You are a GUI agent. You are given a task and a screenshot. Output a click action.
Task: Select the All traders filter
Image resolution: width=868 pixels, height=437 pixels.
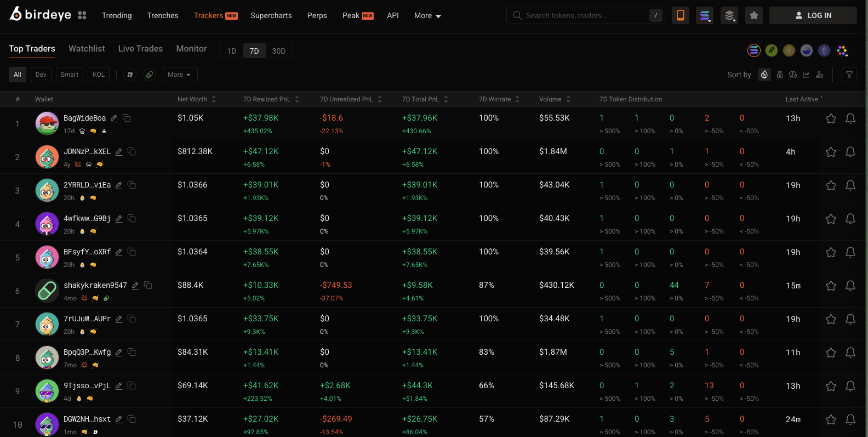click(18, 75)
